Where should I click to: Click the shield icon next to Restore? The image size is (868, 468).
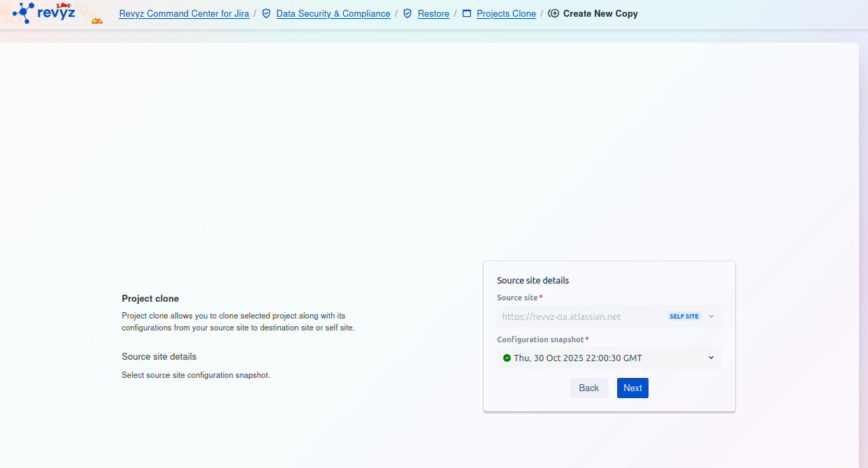(x=407, y=13)
